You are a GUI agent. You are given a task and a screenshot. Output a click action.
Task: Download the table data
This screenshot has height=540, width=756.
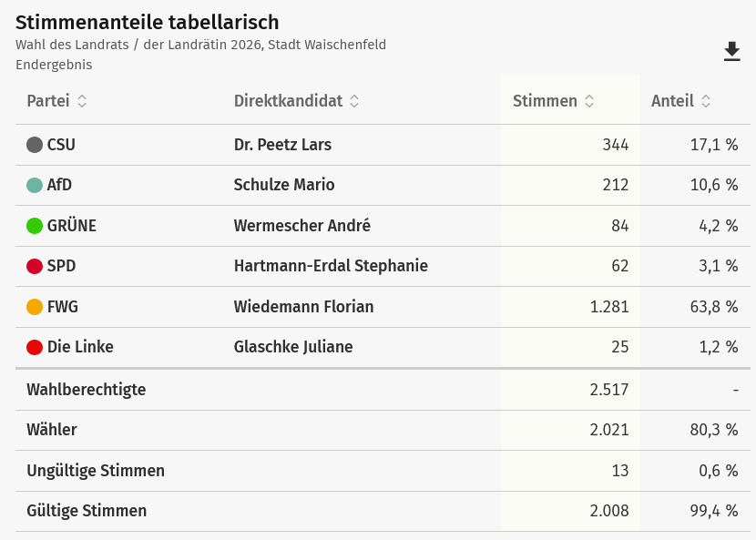[731, 52]
